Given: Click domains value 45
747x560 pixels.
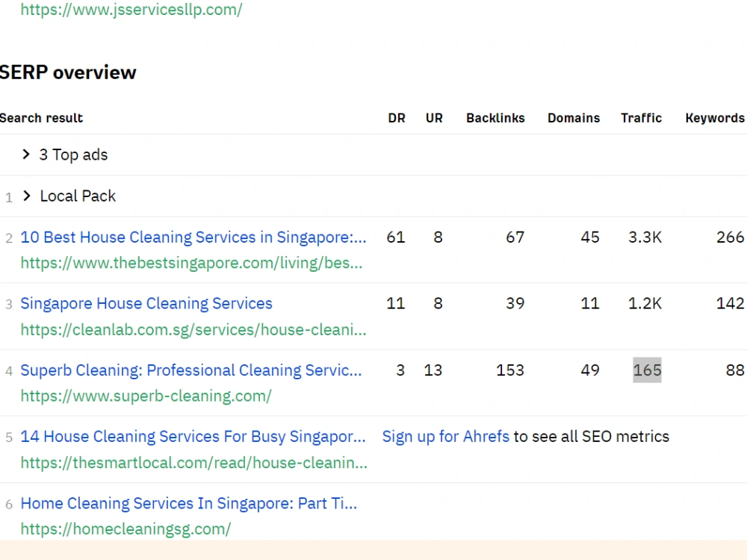Looking at the screenshot, I should pyautogui.click(x=590, y=237).
